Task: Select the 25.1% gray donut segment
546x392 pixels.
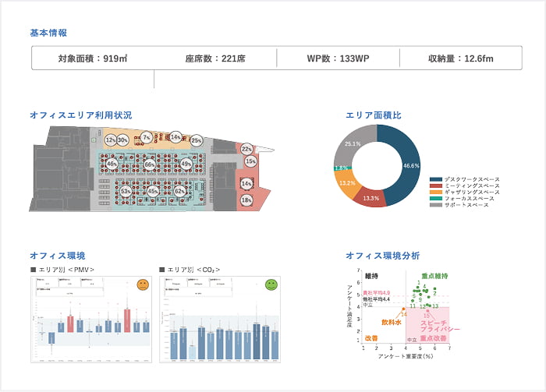Action: (x=353, y=145)
